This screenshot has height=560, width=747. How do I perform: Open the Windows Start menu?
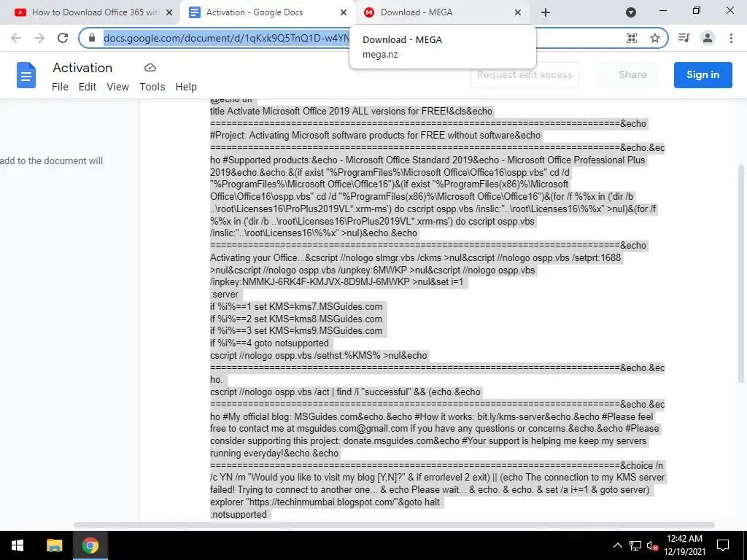point(18,545)
